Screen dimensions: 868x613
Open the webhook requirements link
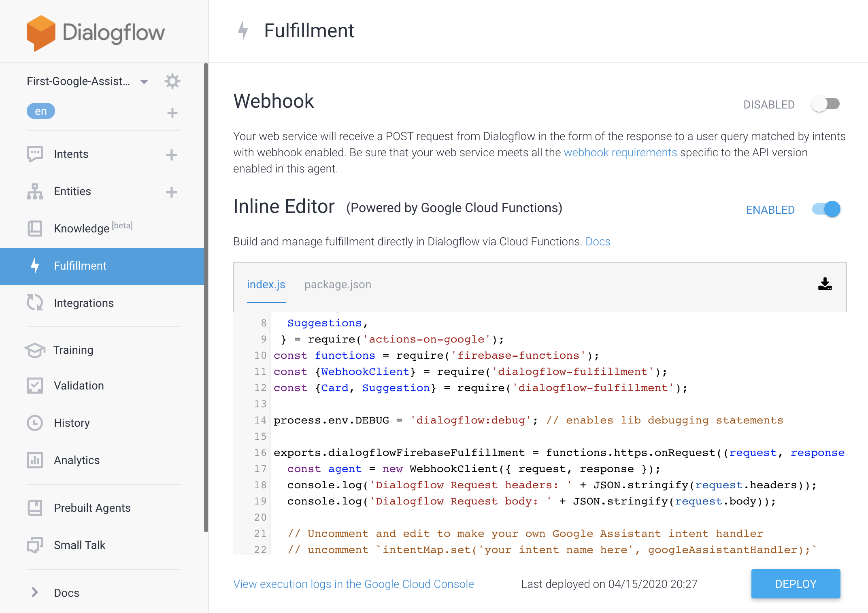[620, 153]
